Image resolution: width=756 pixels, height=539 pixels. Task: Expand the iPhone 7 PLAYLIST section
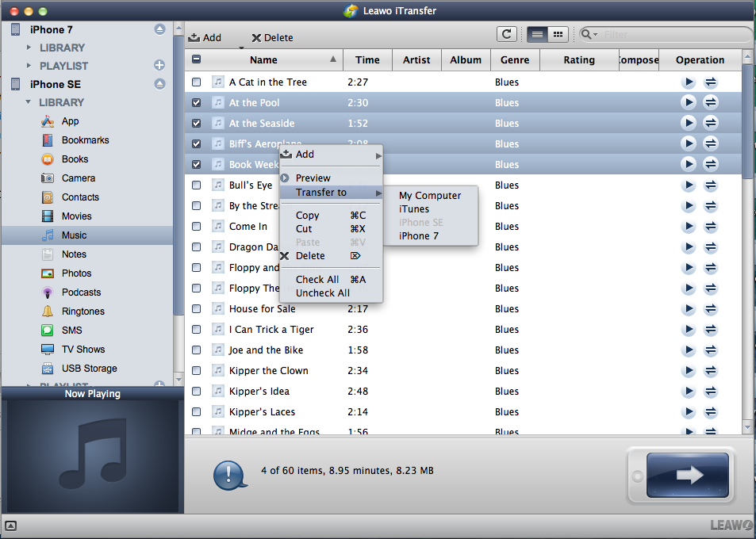[29, 66]
